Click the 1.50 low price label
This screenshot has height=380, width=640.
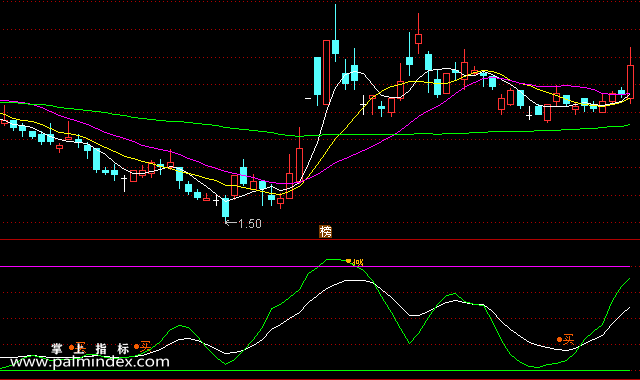pyautogui.click(x=249, y=224)
